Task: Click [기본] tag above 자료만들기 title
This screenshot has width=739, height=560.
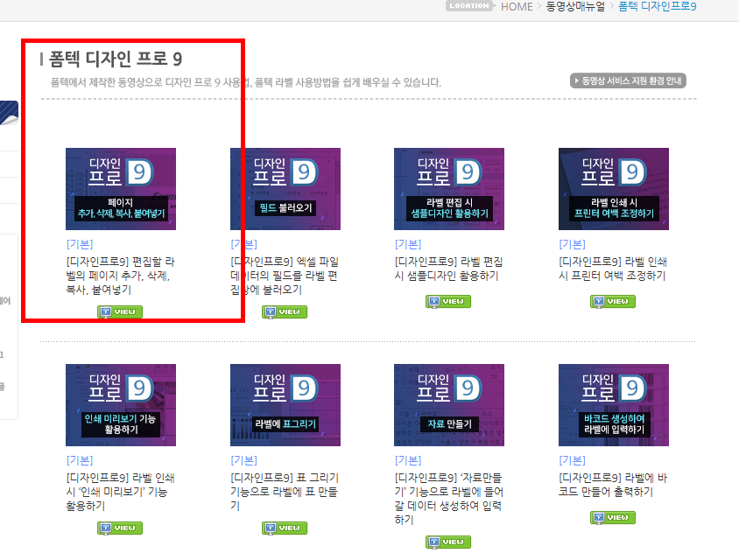Action: pos(408,460)
